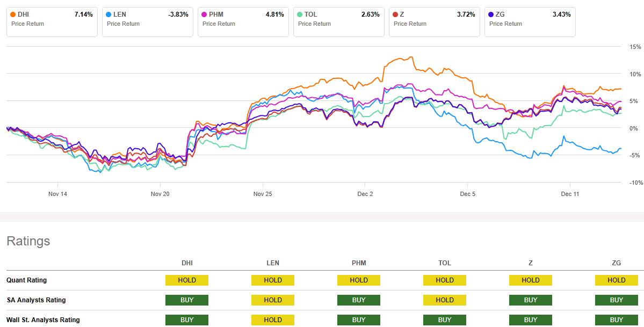Click the 10% y-axis label
Image resolution: width=644 pixels, height=327 pixels.
pyautogui.click(x=635, y=74)
